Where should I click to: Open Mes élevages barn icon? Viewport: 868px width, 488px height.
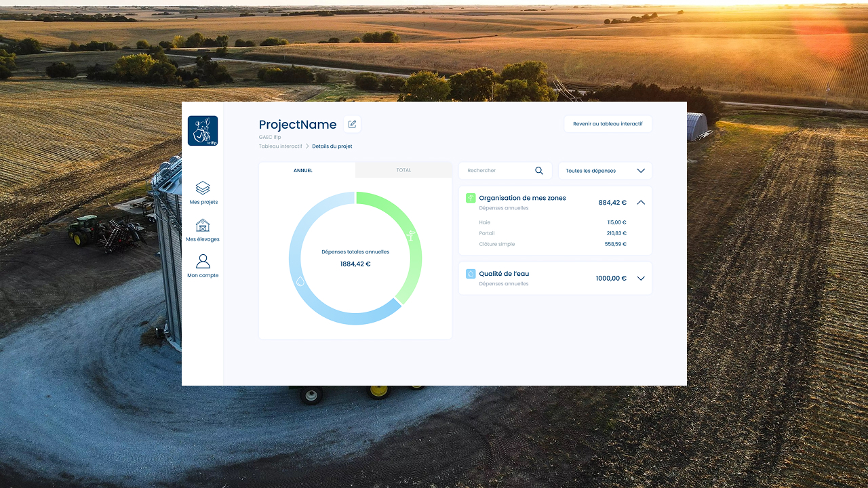203,226
